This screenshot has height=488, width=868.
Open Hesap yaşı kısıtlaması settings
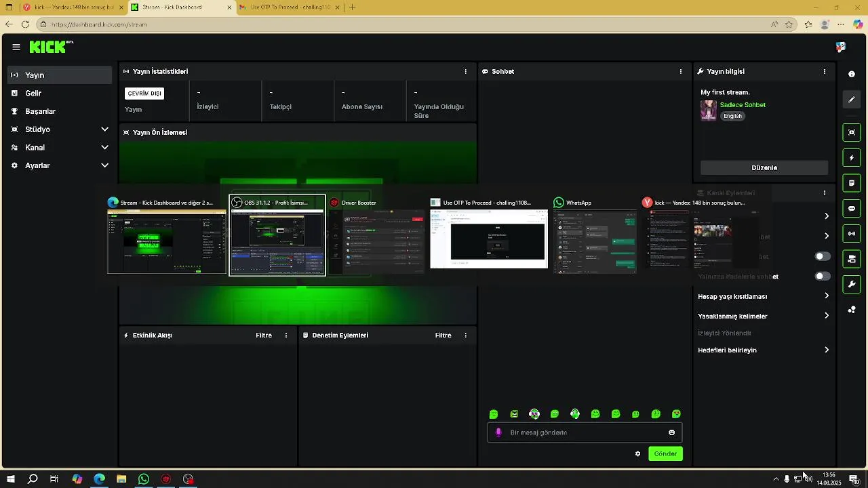click(764, 296)
